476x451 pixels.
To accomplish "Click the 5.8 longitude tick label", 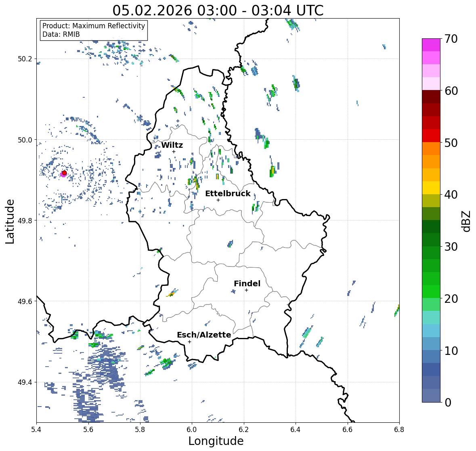I will coord(140,430).
